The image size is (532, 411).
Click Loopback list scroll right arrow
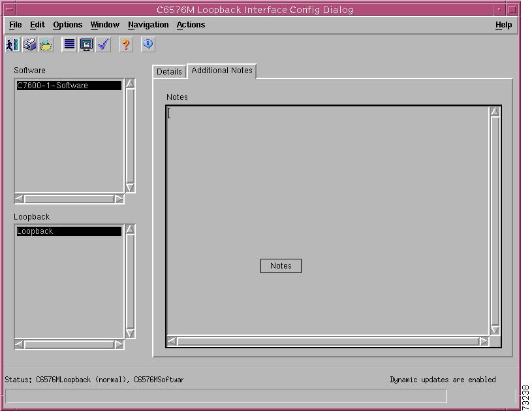(119, 345)
